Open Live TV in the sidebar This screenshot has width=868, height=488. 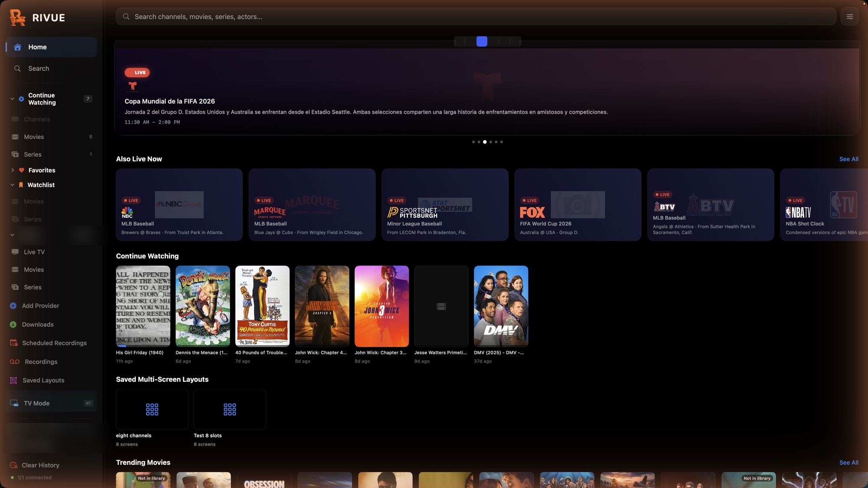(x=51, y=252)
